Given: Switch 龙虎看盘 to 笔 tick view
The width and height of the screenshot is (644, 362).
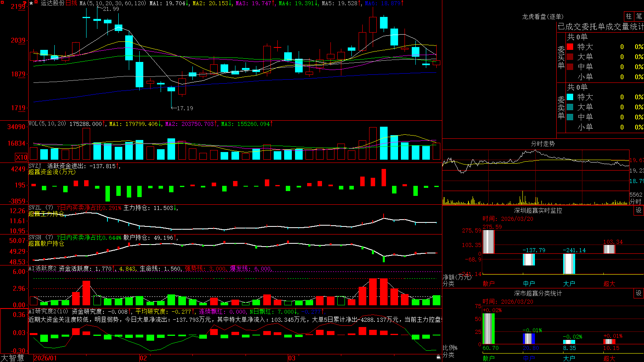Looking at the screenshot, I should click(x=639, y=16).
